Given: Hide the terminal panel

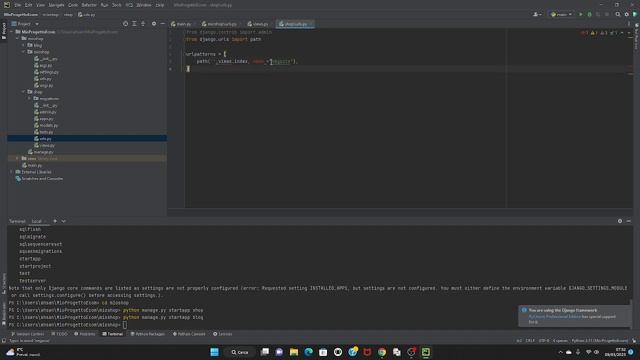Looking at the screenshot, I should [x=629, y=221].
